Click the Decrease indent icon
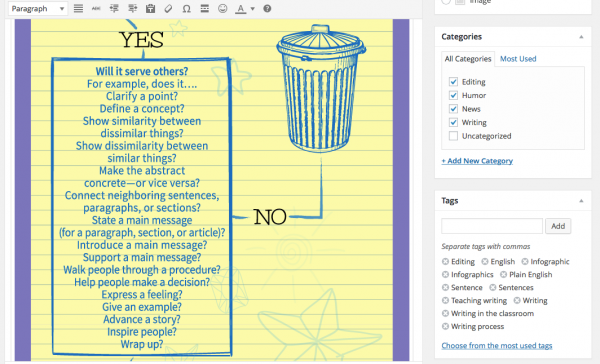This screenshot has width=600, height=364. [x=114, y=8]
